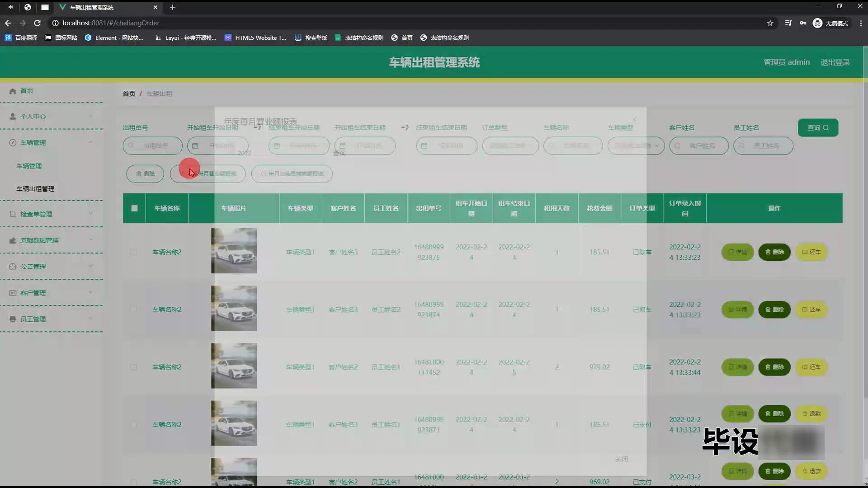Click 详情 for order ending 923875
This screenshot has height=488, width=868.
pyautogui.click(x=737, y=252)
